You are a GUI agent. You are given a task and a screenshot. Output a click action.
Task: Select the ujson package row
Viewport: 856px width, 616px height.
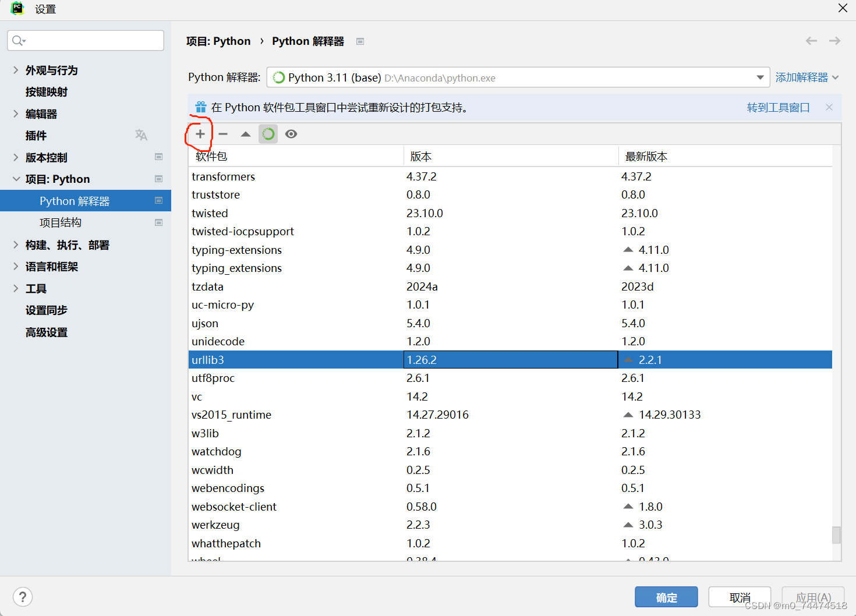click(510, 323)
